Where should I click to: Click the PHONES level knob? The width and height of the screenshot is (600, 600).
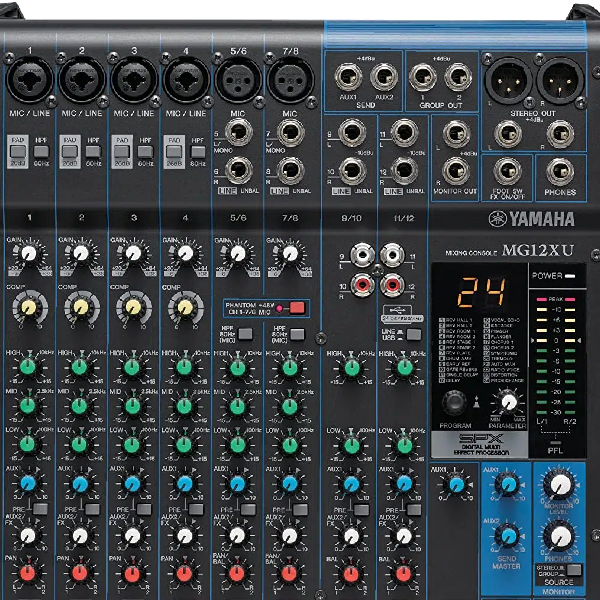click(x=560, y=536)
